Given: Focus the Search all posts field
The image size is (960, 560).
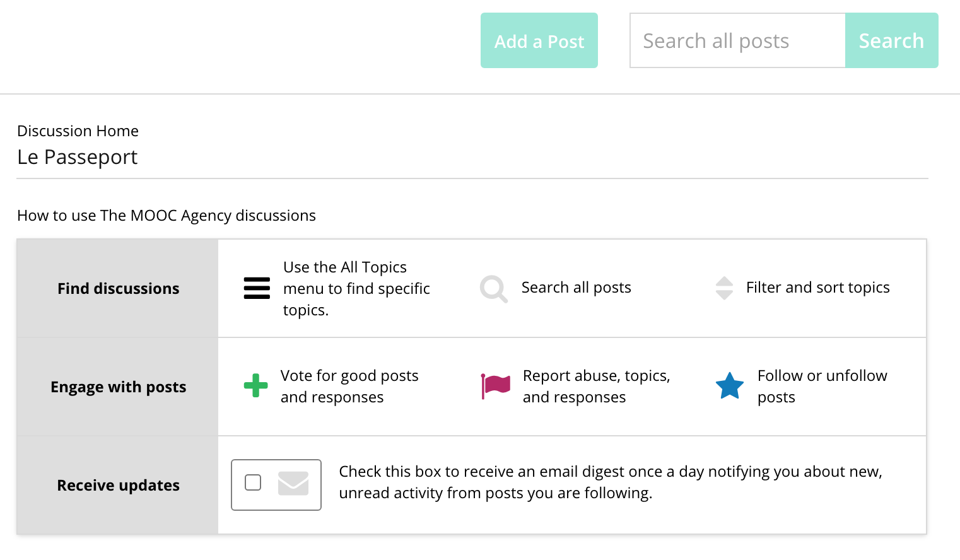Looking at the screenshot, I should click(737, 41).
